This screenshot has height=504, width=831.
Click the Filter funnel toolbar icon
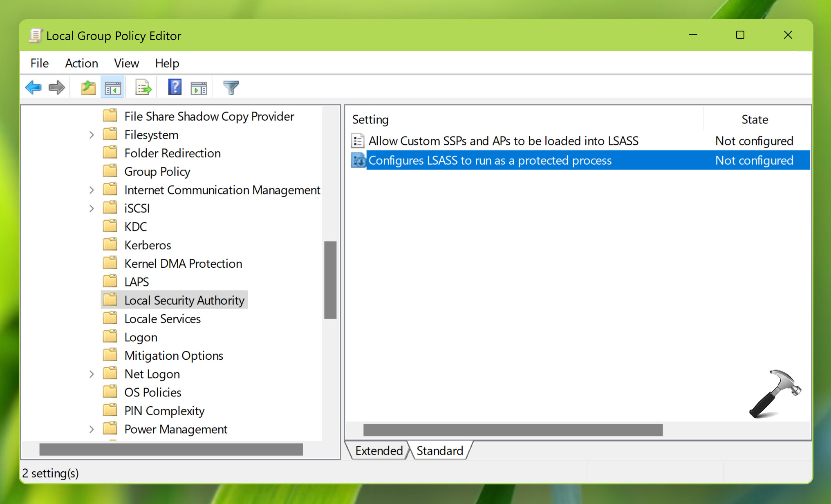pos(231,87)
